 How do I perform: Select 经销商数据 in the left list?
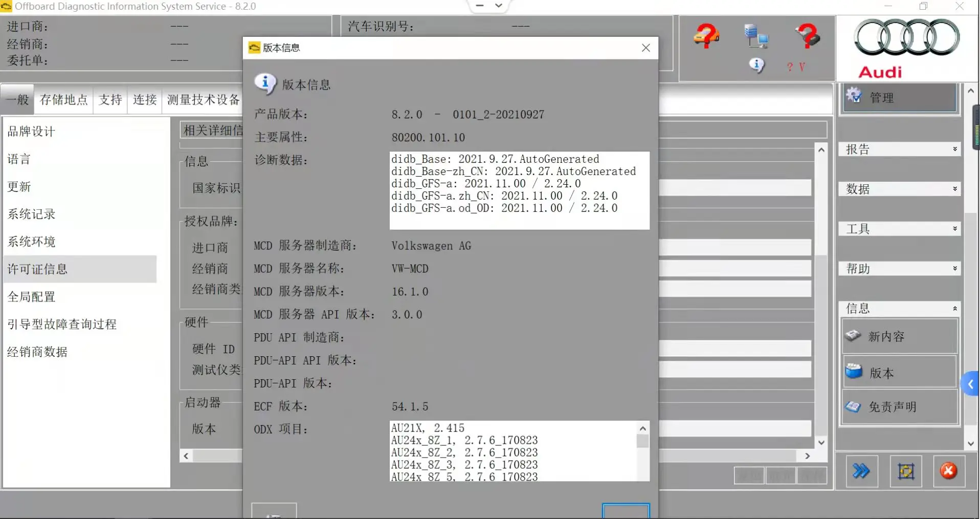80,352
